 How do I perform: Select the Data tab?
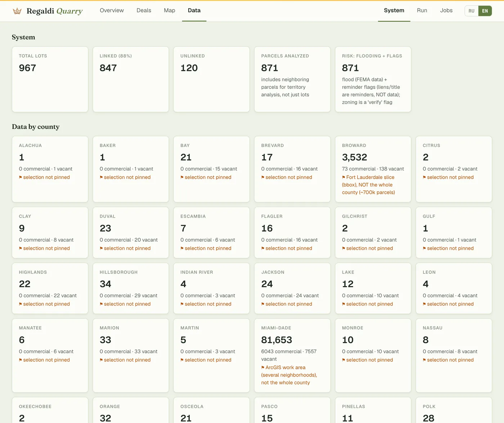point(194,10)
